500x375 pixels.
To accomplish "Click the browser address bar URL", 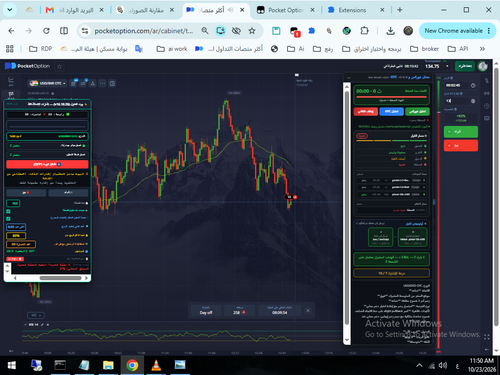I will [144, 31].
